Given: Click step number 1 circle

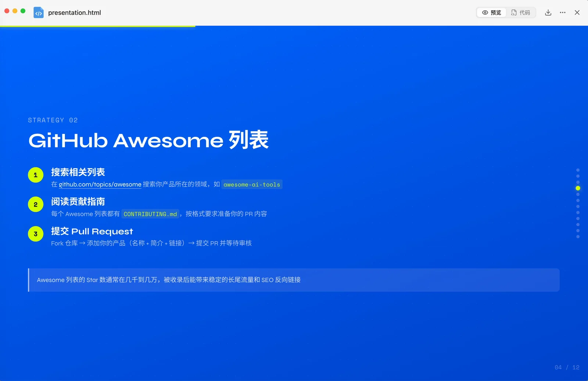Looking at the screenshot, I should (36, 175).
